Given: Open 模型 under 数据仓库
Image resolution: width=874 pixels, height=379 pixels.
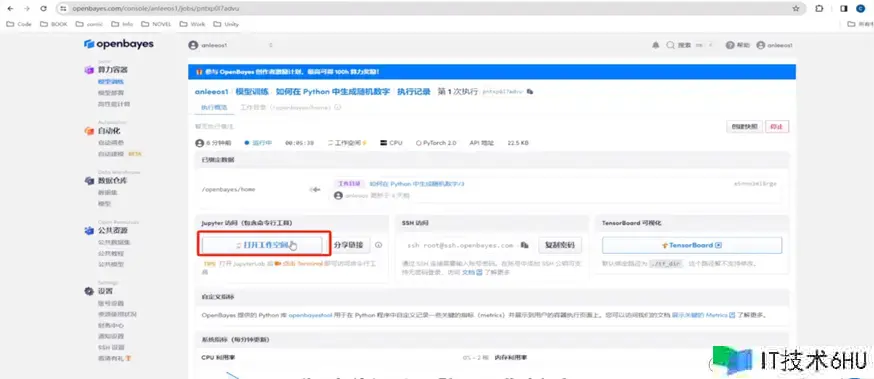Looking at the screenshot, I should click(x=104, y=203).
